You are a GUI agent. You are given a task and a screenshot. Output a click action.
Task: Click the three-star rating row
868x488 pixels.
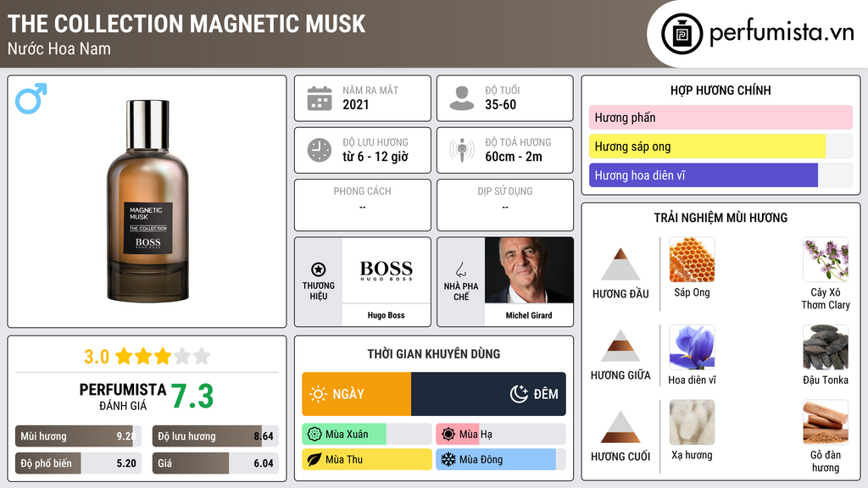point(163,356)
